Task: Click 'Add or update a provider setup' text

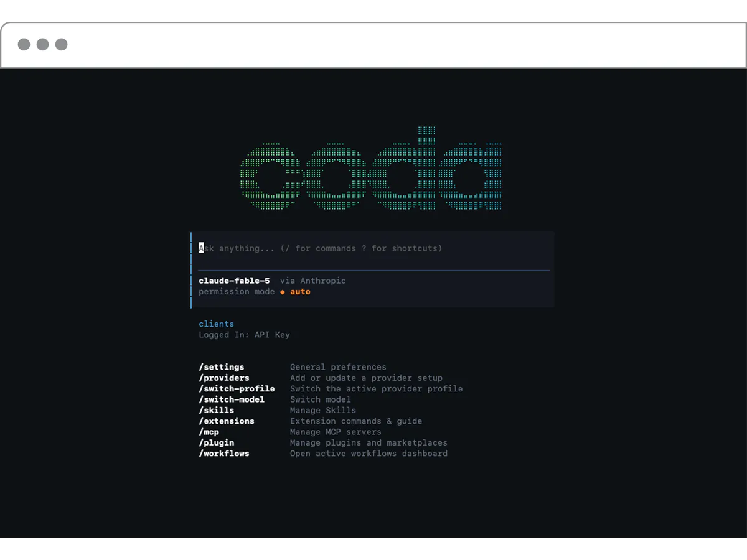Action: [366, 378]
